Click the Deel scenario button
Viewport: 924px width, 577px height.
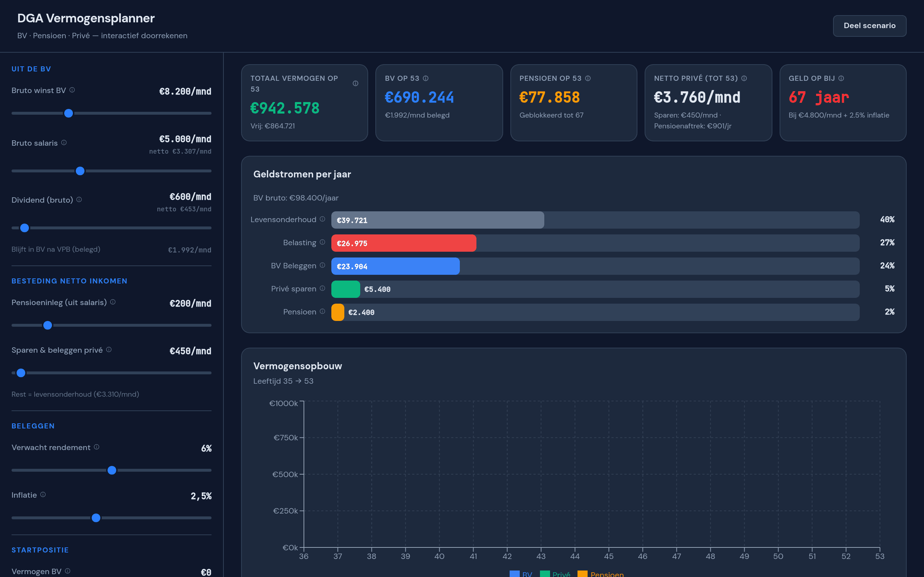[x=869, y=26]
